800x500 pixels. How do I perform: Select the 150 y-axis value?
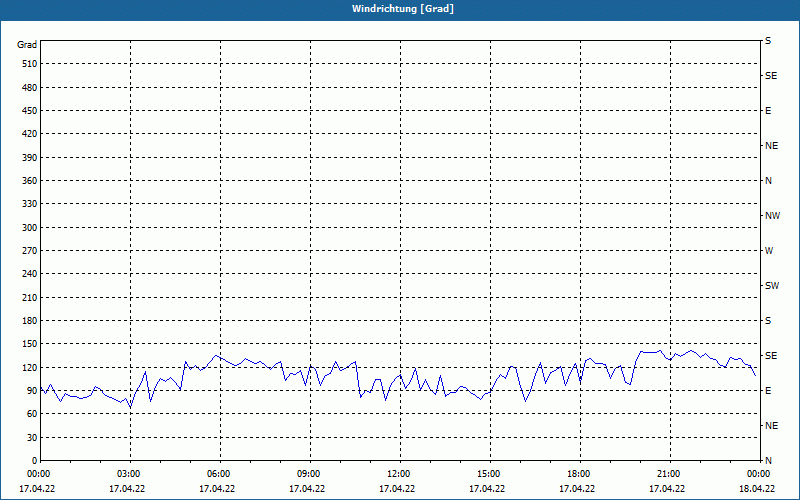tap(30, 344)
